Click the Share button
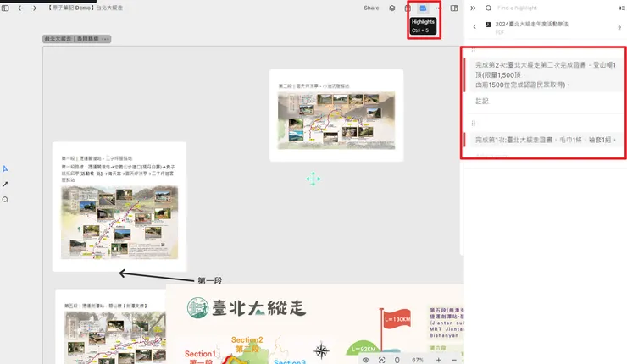The height and width of the screenshot is (364, 627). click(371, 8)
